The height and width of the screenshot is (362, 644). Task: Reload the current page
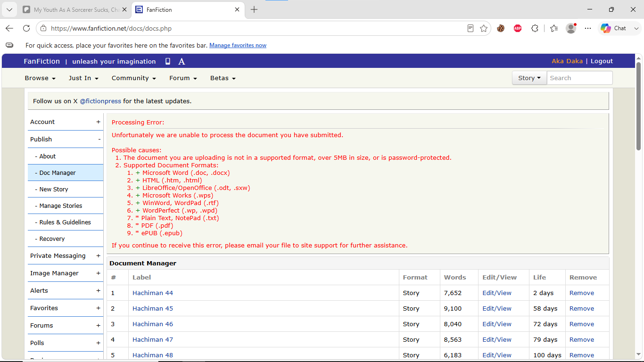[x=26, y=28]
